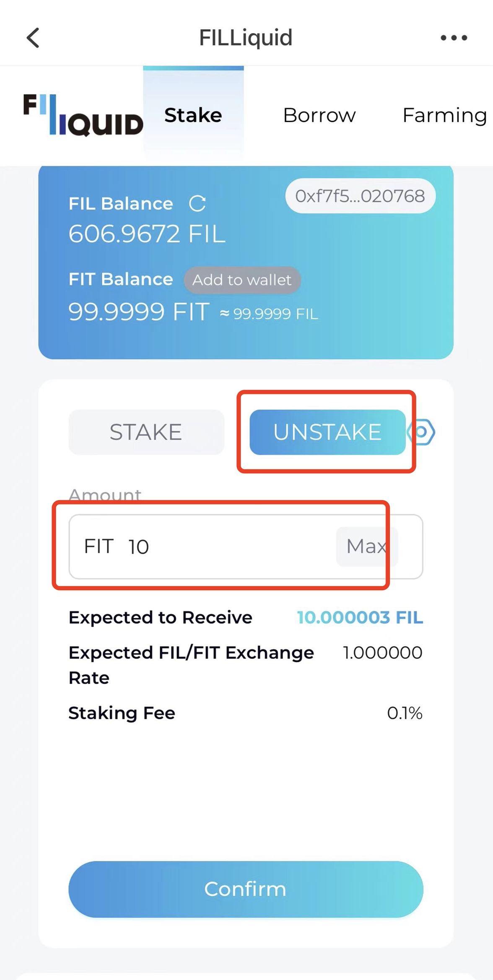The image size is (493, 980).
Task: Refresh the FIL Balance
Action: coord(197,204)
